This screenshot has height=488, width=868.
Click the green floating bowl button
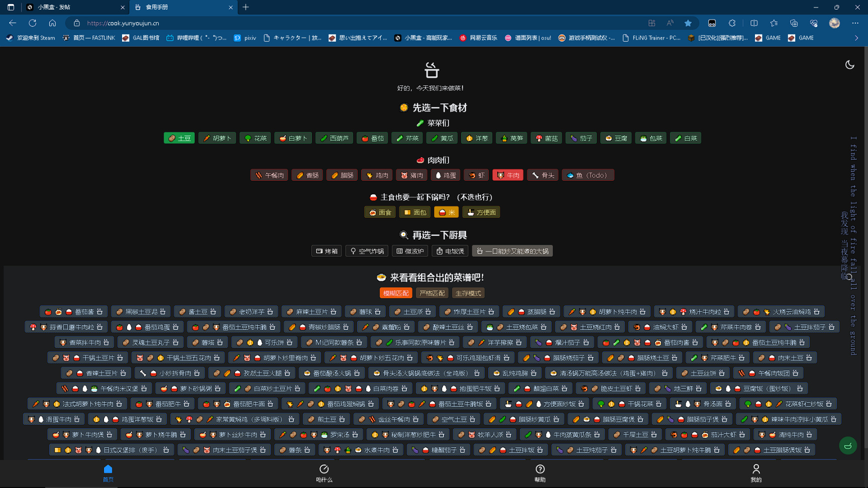coord(848,445)
